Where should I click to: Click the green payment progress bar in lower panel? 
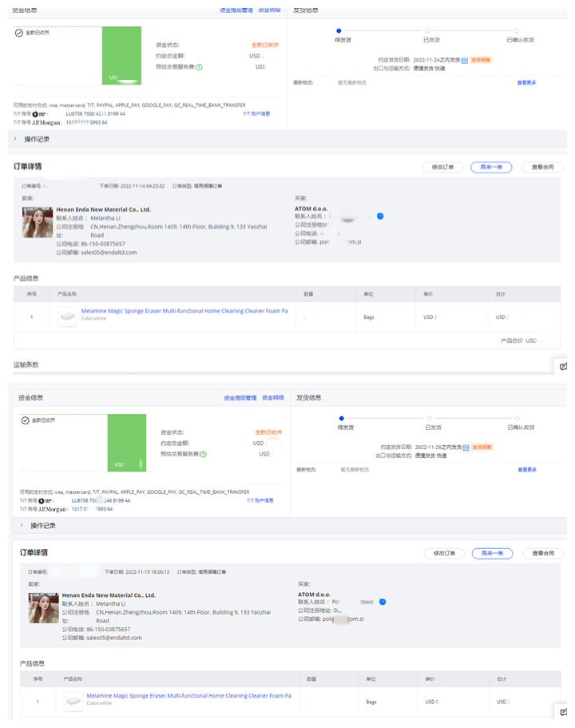pos(127,442)
